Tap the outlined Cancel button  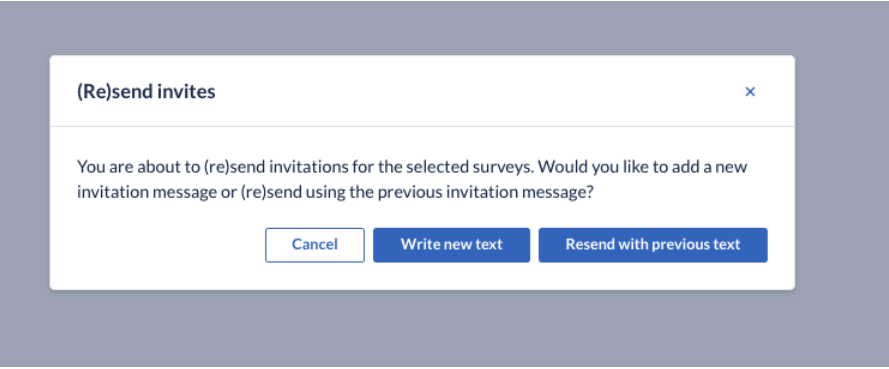[x=315, y=245]
